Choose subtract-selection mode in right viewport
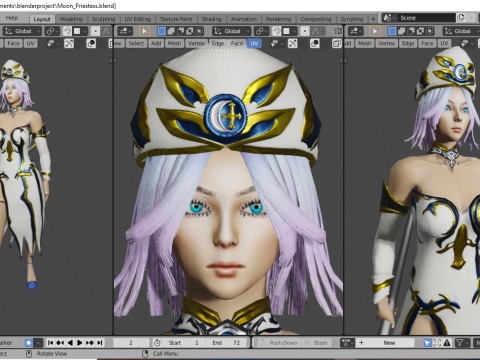Image resolution: width=480 pixels, height=360 pixels. click(x=411, y=31)
